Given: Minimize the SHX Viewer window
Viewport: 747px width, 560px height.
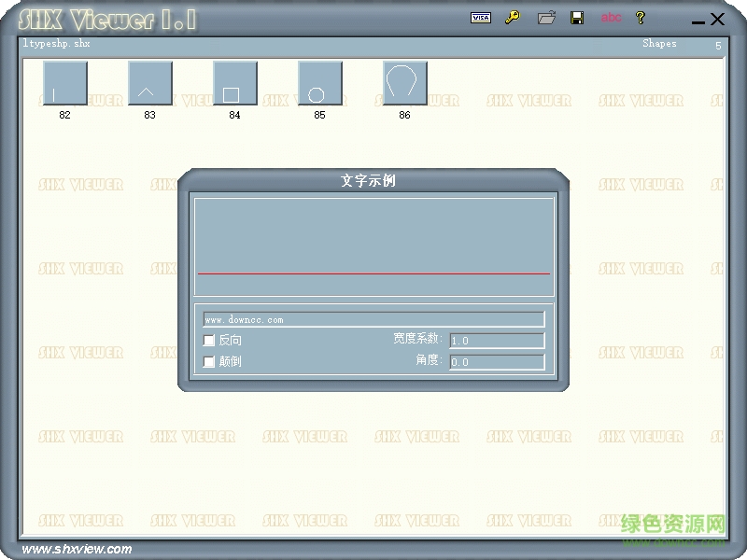Looking at the screenshot, I should point(698,21).
